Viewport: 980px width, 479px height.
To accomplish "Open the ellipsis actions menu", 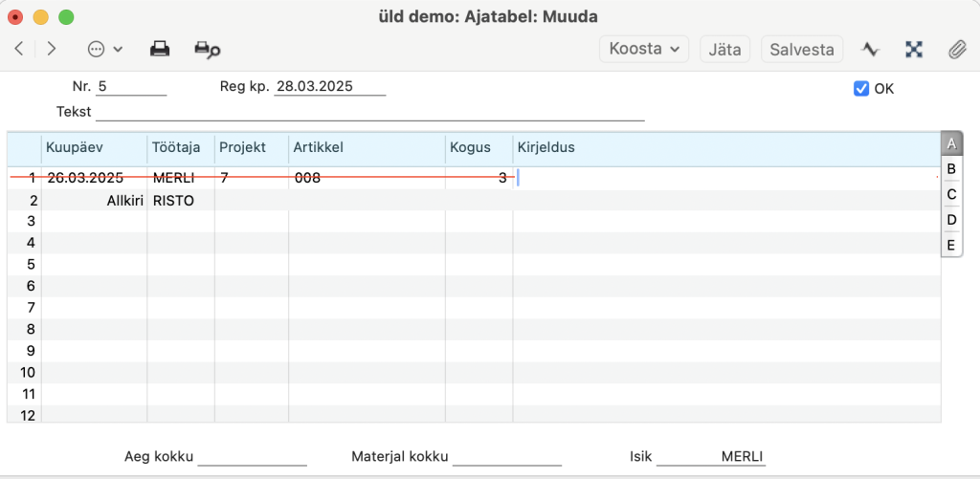I will (104, 49).
